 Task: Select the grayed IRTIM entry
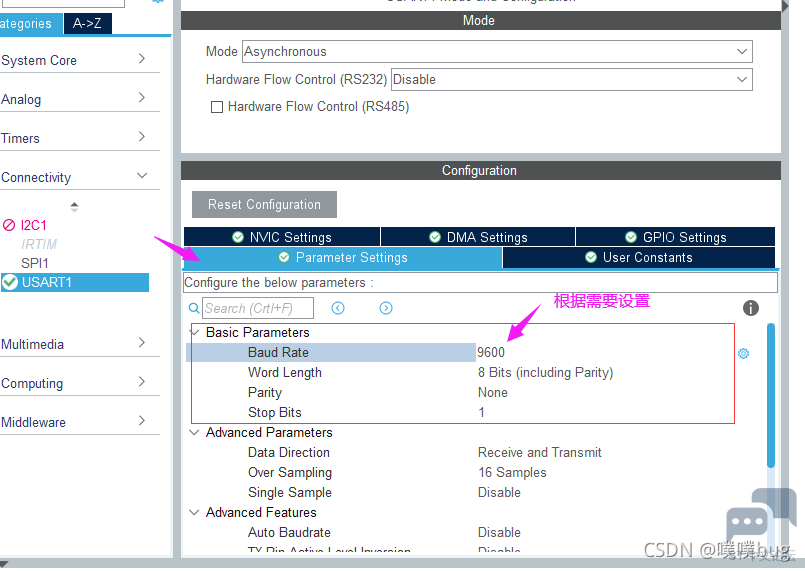39,244
